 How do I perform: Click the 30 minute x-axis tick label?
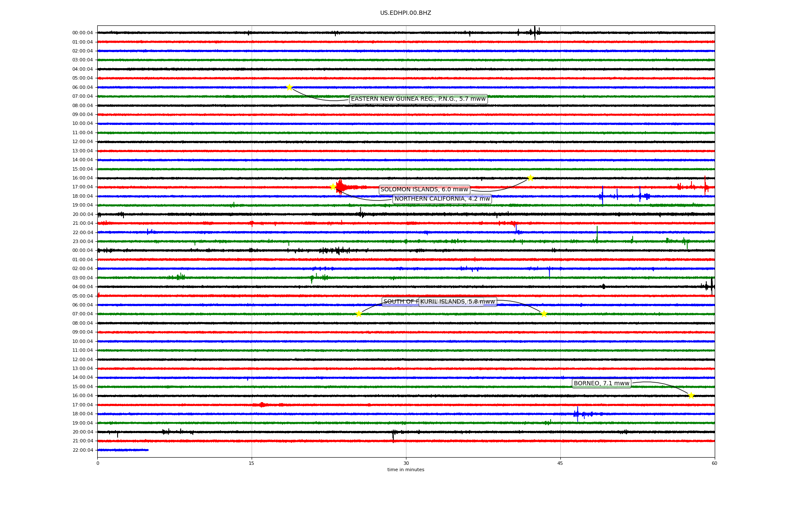pos(406,463)
